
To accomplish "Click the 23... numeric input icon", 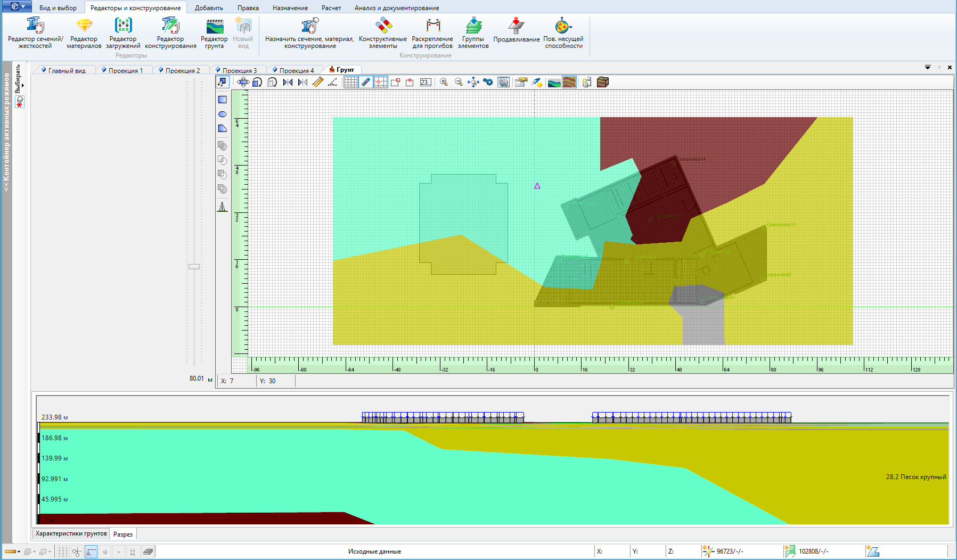I will (426, 82).
